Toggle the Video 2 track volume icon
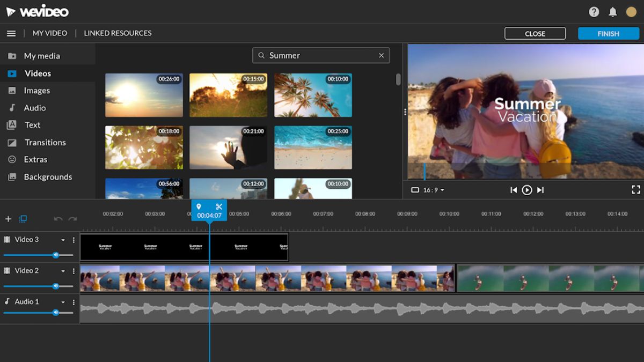Viewport: 644px width, 362px height. [x=56, y=286]
